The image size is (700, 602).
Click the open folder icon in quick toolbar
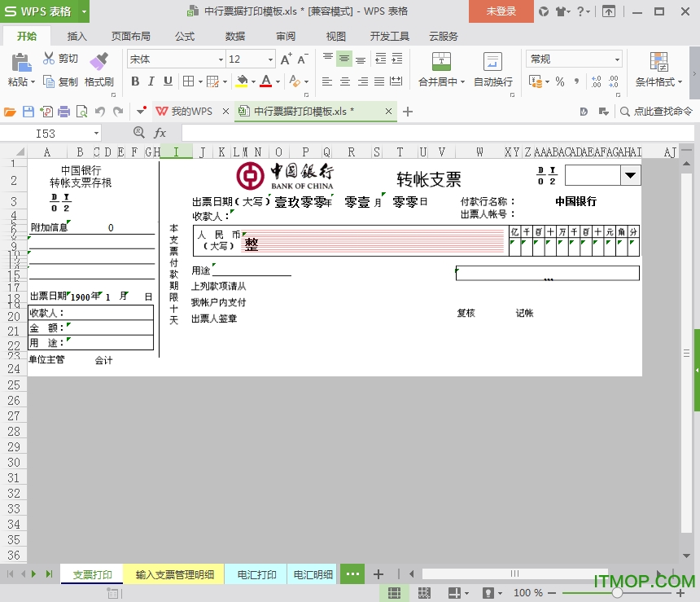pyautogui.click(x=10, y=112)
